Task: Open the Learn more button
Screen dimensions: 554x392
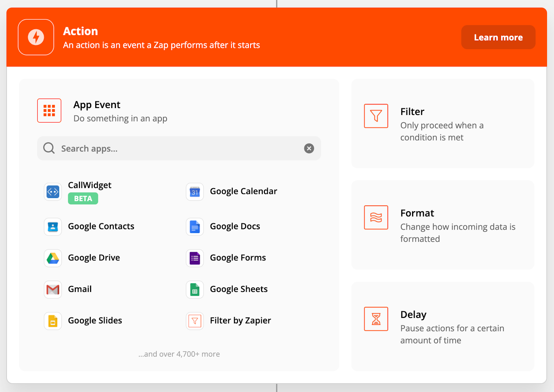Action: (x=498, y=37)
